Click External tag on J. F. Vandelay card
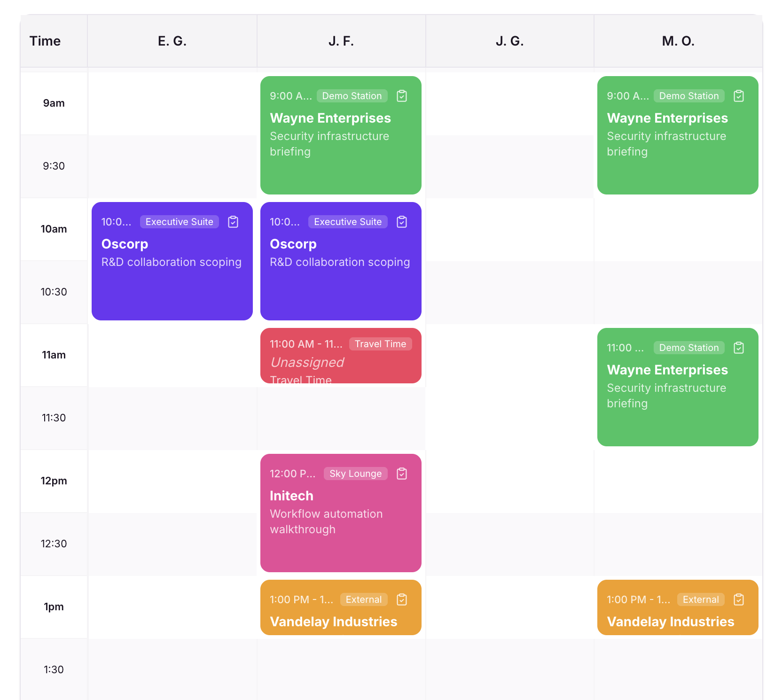The height and width of the screenshot is (700, 782). tap(364, 599)
